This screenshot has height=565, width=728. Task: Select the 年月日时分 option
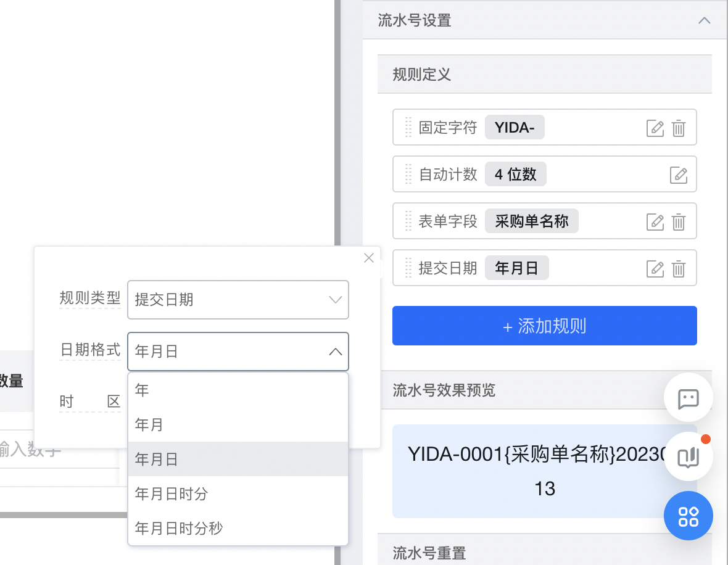[x=238, y=493]
